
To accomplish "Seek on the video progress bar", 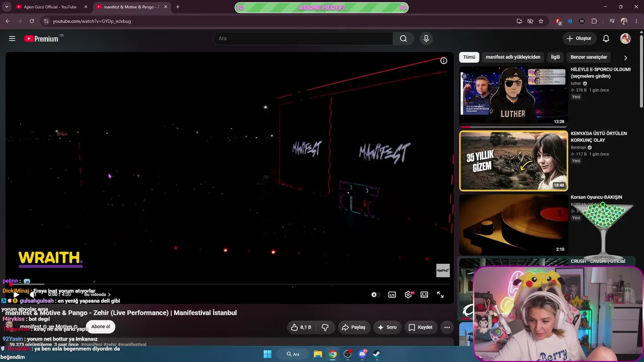I will (x=229, y=285).
